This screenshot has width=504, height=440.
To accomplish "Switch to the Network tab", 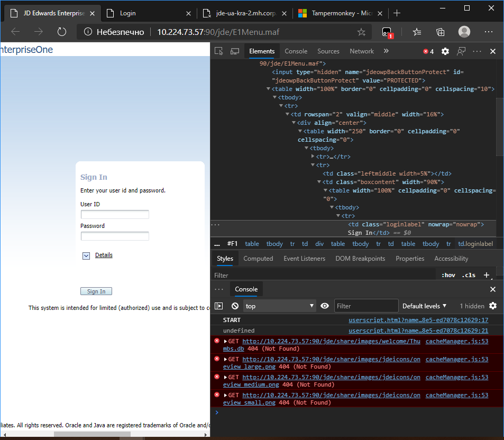I will tap(362, 51).
